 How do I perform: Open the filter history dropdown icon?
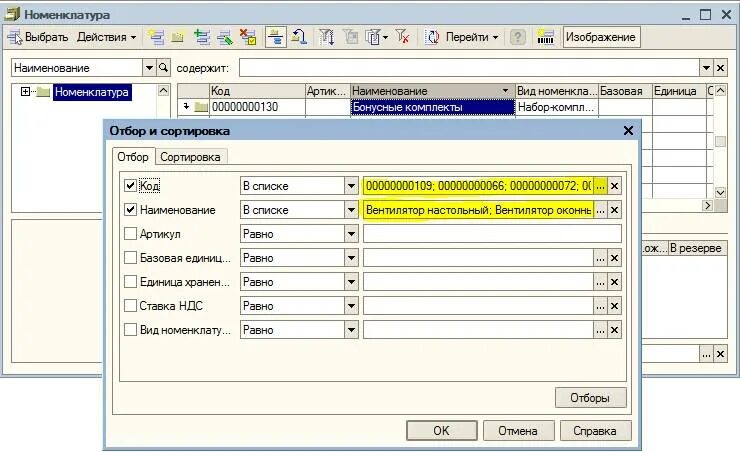pos(376,37)
